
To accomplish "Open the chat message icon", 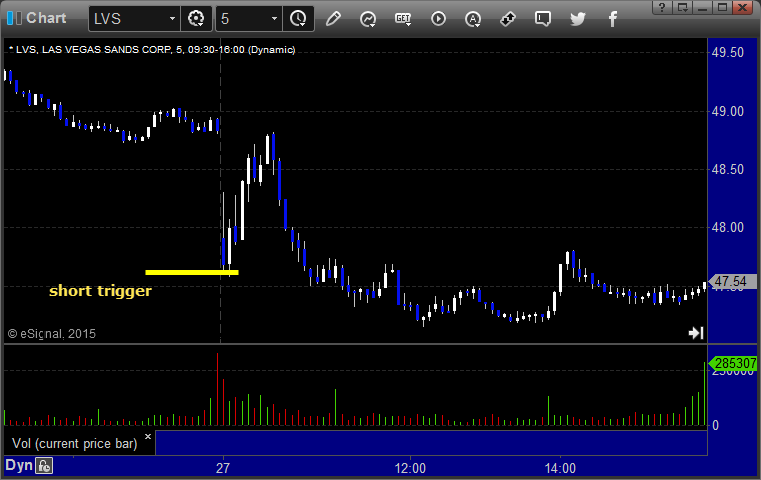I will [x=543, y=19].
